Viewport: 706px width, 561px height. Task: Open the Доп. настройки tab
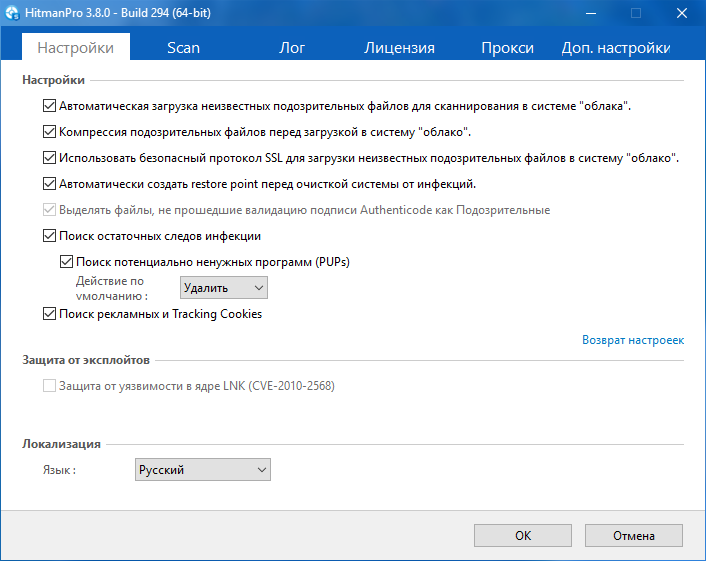[x=616, y=48]
